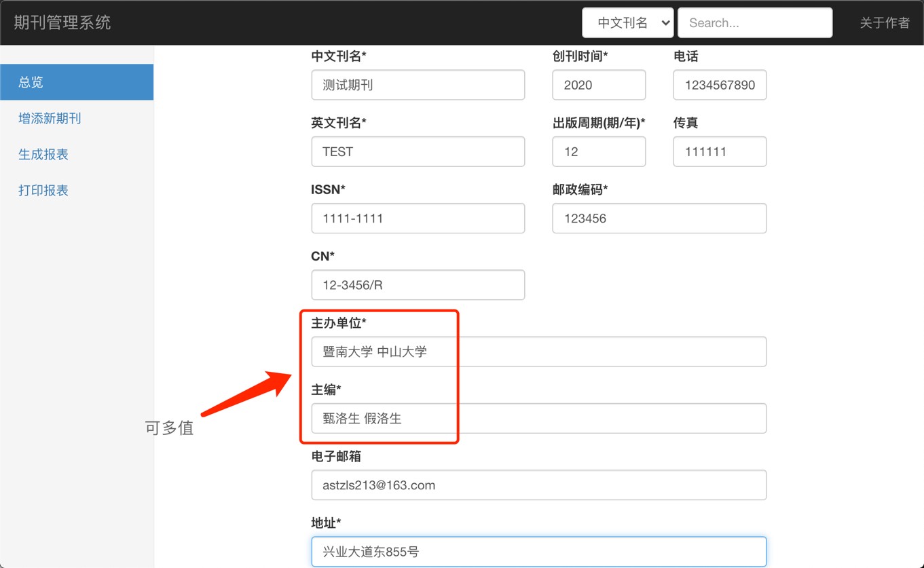The width and height of the screenshot is (924, 568).
Task: Open the 关于作者 link
Action: (x=885, y=22)
